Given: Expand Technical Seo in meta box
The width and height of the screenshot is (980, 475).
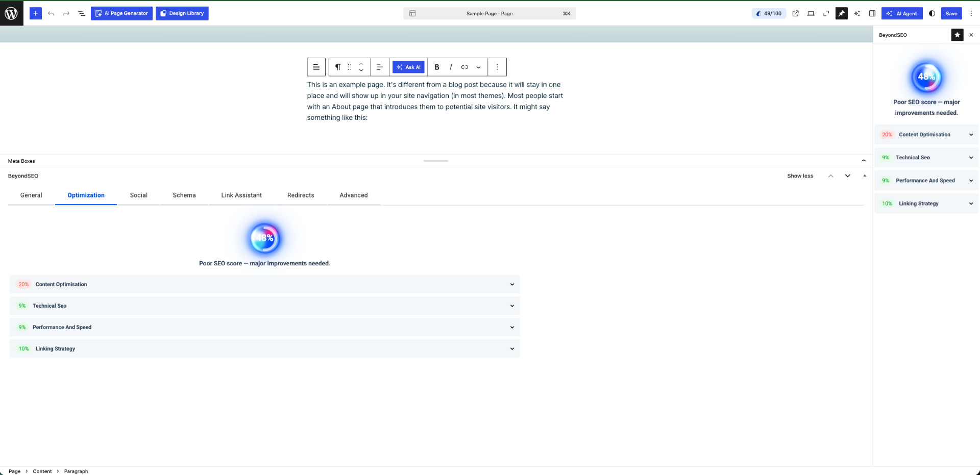Looking at the screenshot, I should [264, 306].
